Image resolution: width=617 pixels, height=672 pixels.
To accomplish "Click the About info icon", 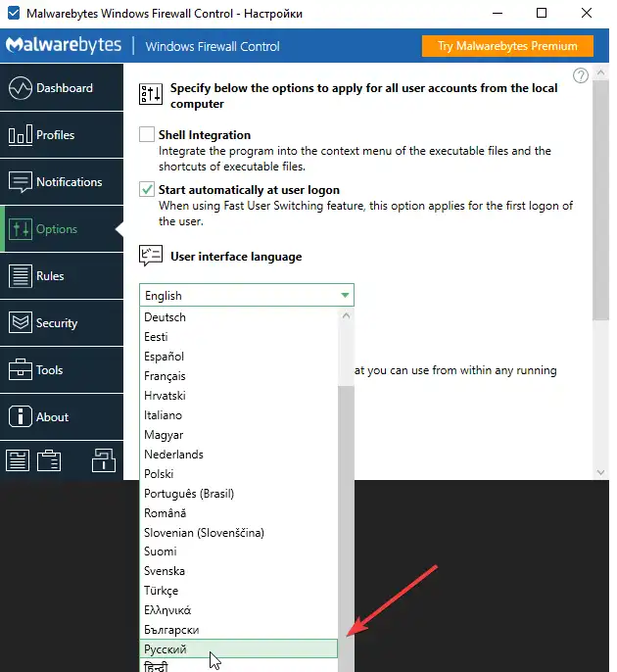I will point(21,416).
